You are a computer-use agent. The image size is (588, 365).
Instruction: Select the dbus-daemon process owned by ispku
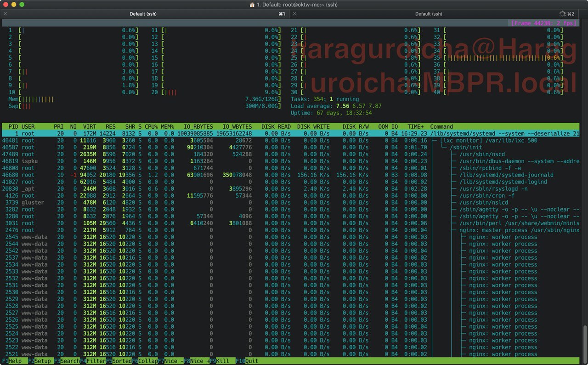click(x=290, y=161)
